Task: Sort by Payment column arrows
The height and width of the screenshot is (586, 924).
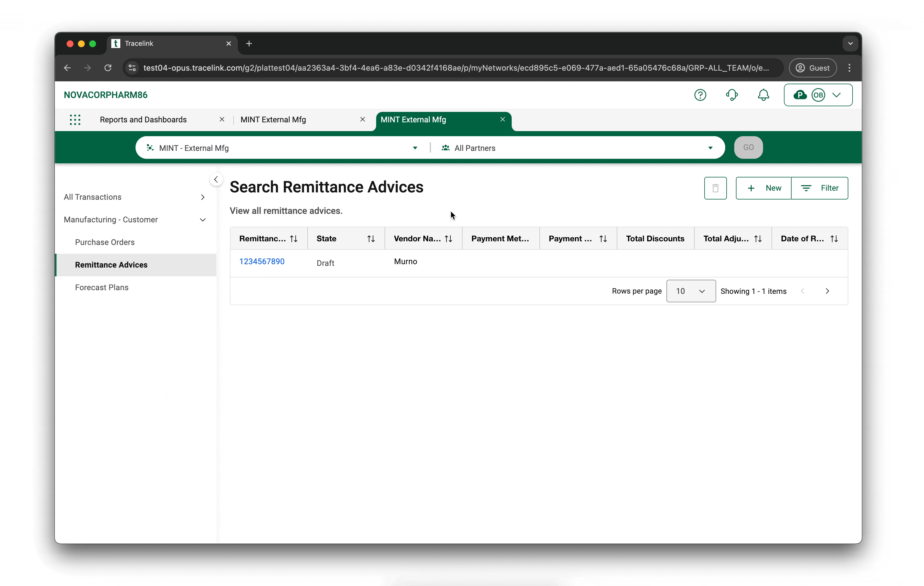Action: (x=603, y=239)
